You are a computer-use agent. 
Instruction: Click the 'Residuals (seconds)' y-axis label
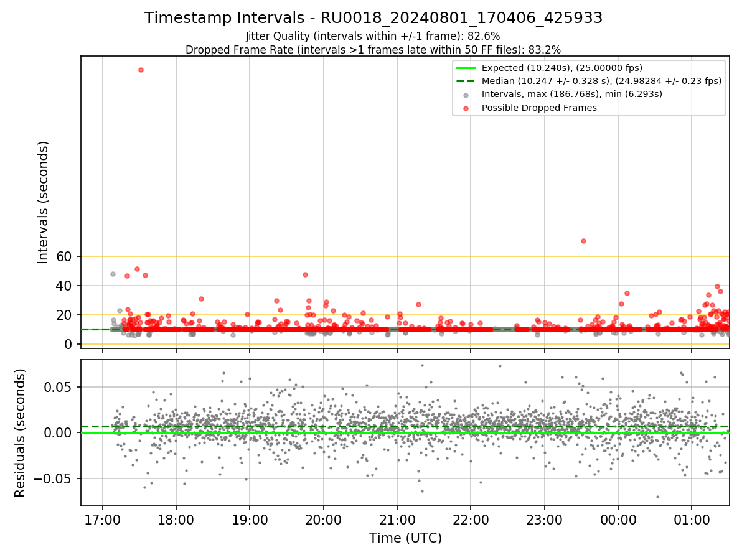point(21,432)
